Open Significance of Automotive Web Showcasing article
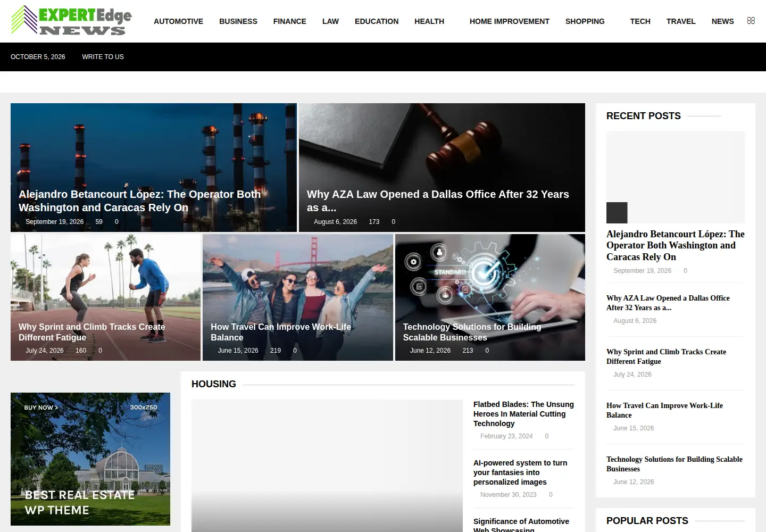 click(x=521, y=525)
